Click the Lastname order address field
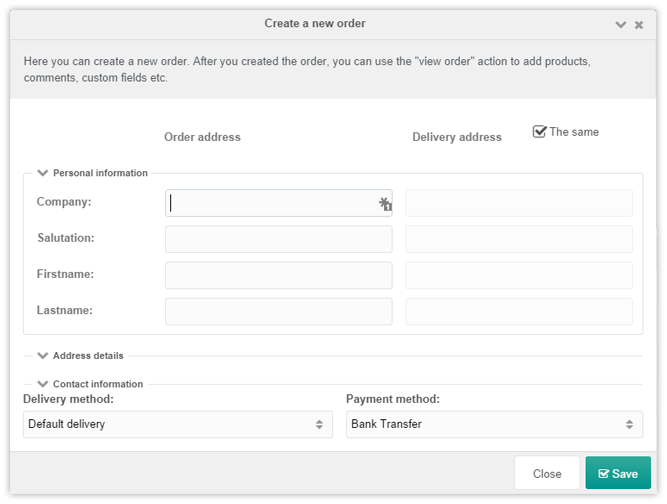 279,311
